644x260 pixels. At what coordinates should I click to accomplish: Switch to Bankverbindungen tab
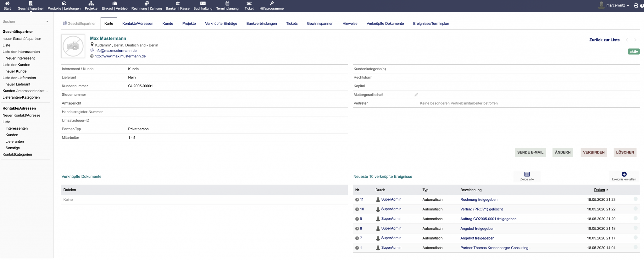pos(262,24)
